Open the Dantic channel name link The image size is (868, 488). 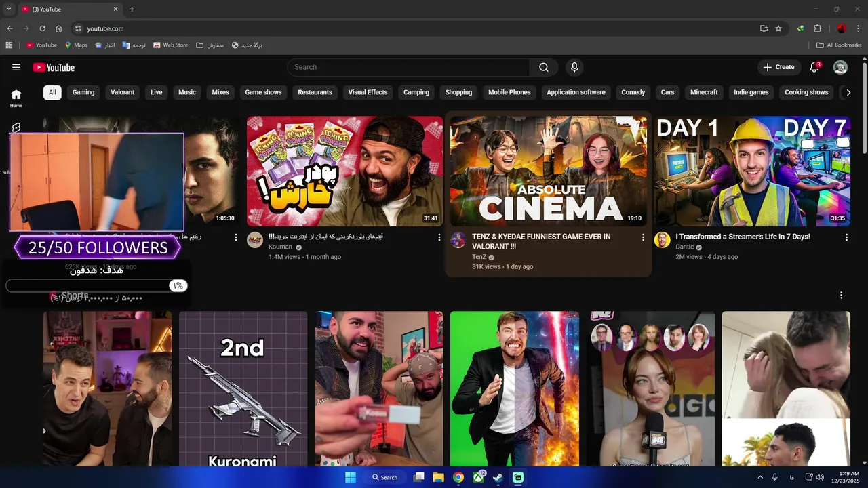pos(684,247)
